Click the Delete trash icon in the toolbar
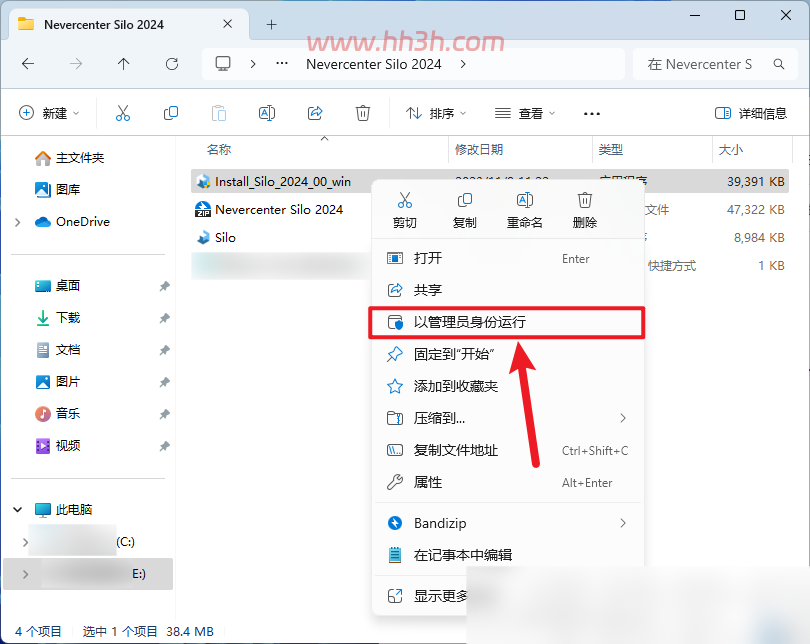The height and width of the screenshot is (644, 810). tap(363, 113)
